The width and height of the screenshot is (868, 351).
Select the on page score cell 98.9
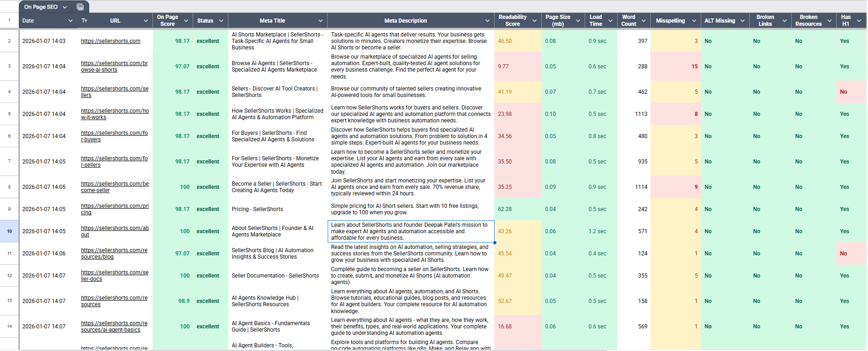tap(172, 301)
